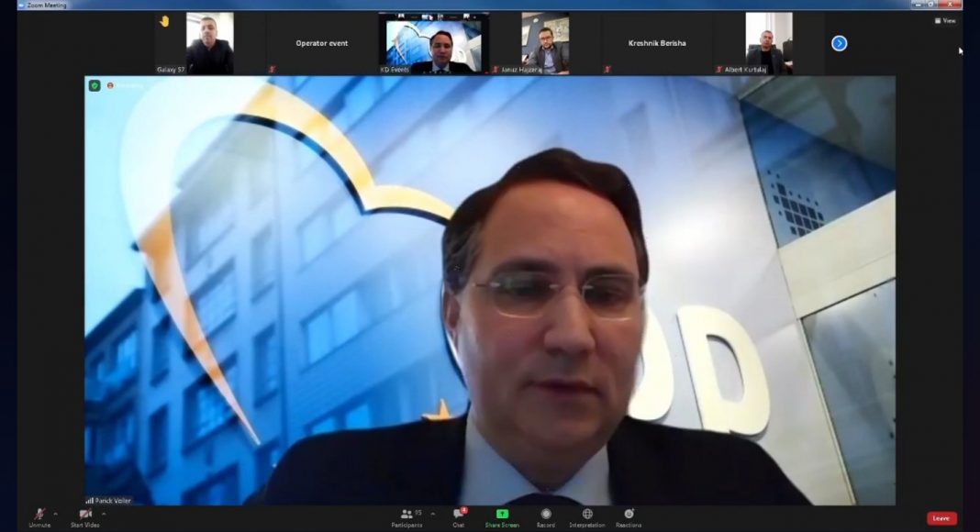Toggle Start Video camera on
This screenshot has width=980, height=532.
(x=84, y=515)
